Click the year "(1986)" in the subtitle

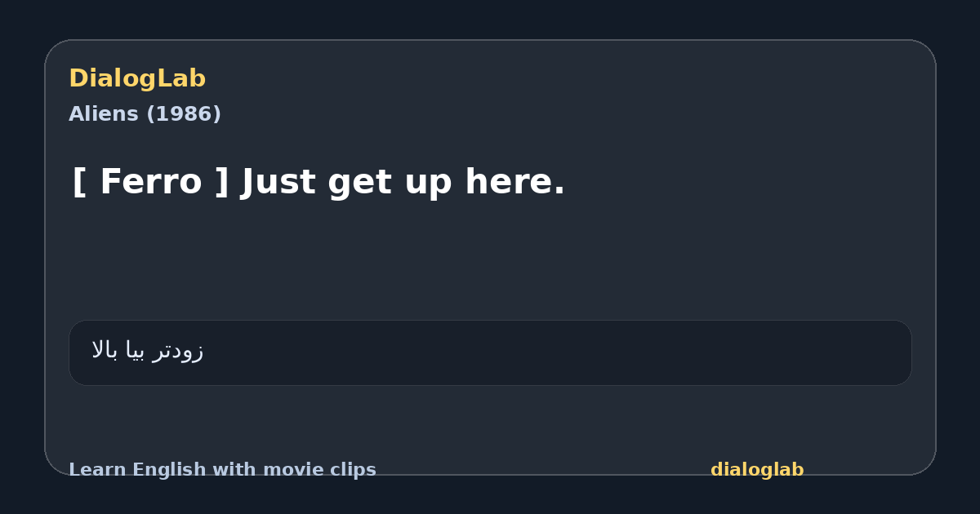coord(184,114)
